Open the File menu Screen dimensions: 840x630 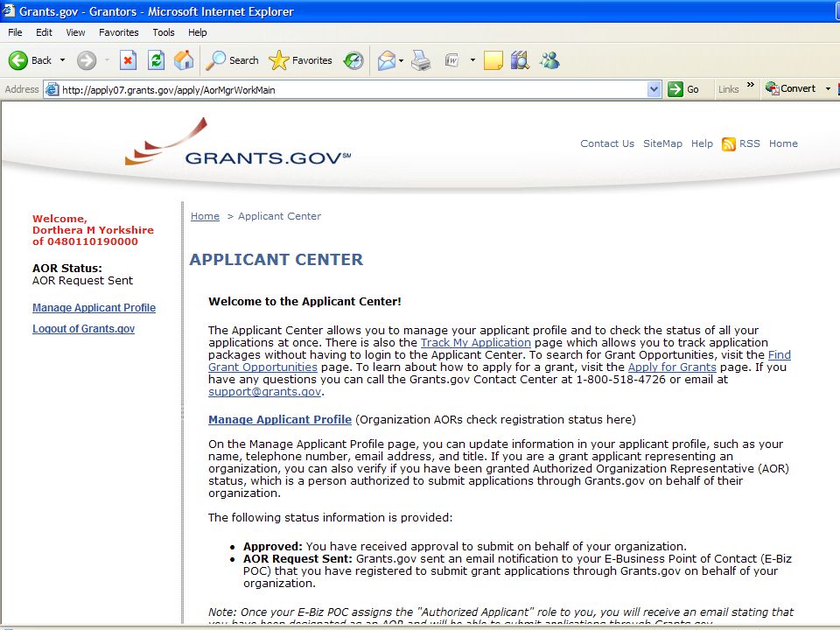(x=15, y=32)
